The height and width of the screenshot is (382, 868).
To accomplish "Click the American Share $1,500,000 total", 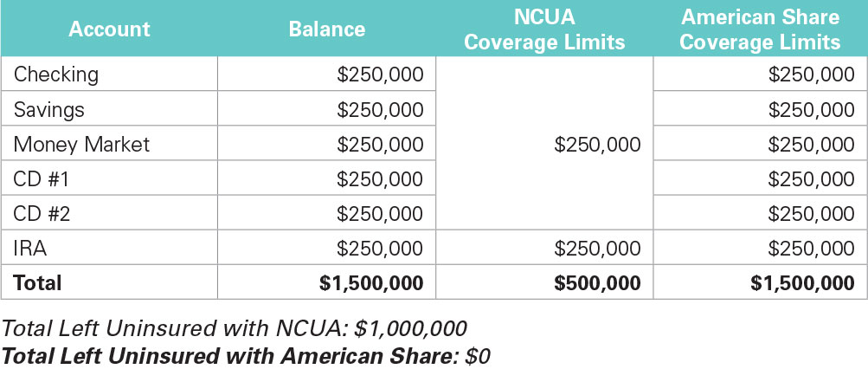I will (x=803, y=283).
